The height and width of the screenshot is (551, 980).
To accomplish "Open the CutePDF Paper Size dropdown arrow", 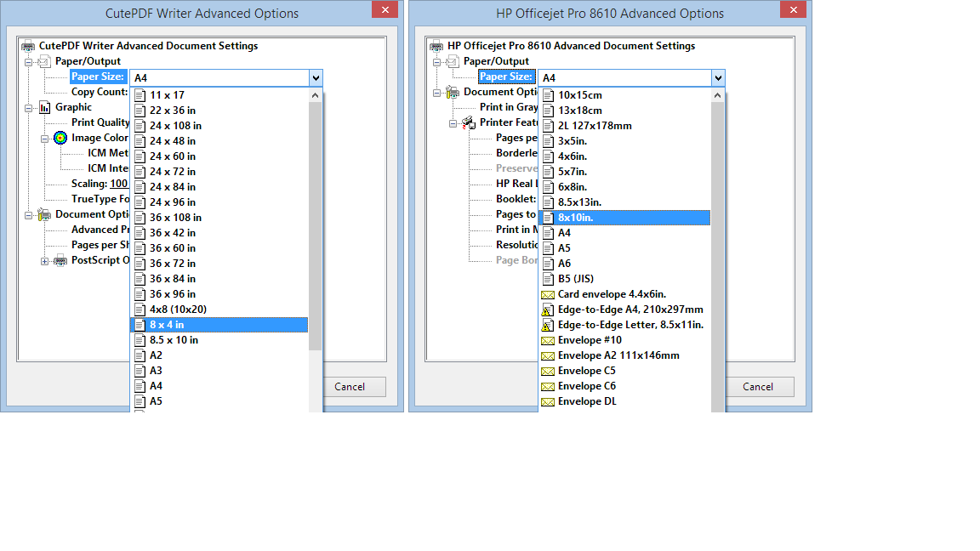I will point(316,78).
